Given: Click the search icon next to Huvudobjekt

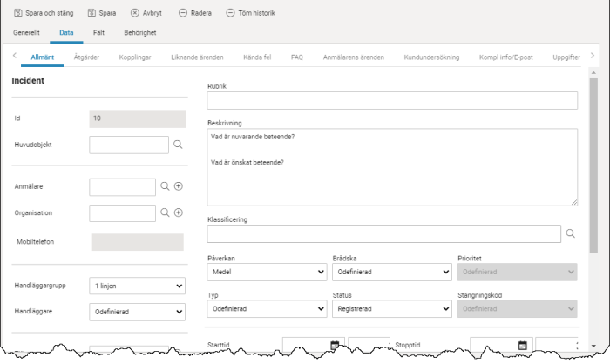Looking at the screenshot, I should (177, 145).
